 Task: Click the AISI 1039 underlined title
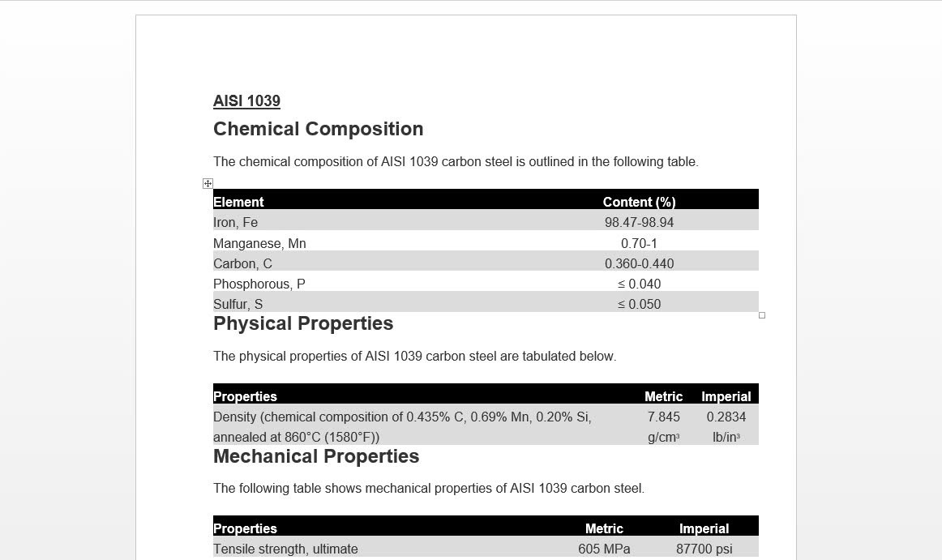click(x=246, y=101)
